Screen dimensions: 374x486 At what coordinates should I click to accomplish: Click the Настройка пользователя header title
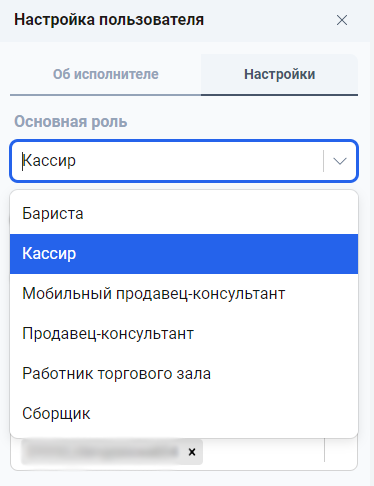109,20
